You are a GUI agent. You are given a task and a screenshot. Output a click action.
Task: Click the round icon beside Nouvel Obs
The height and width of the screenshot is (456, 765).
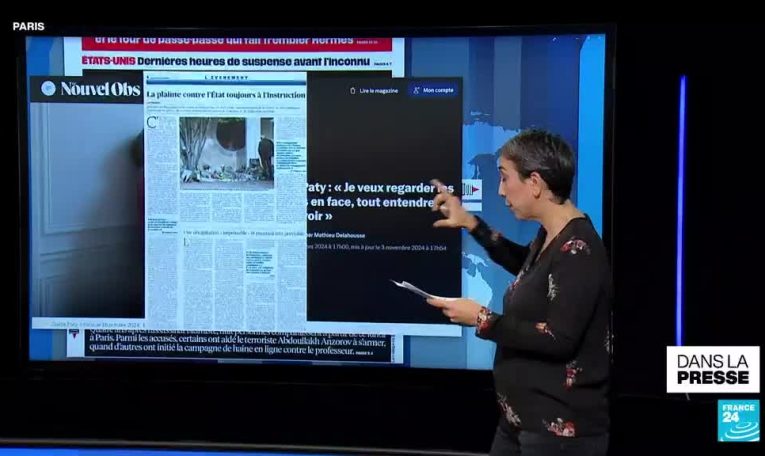48,88
